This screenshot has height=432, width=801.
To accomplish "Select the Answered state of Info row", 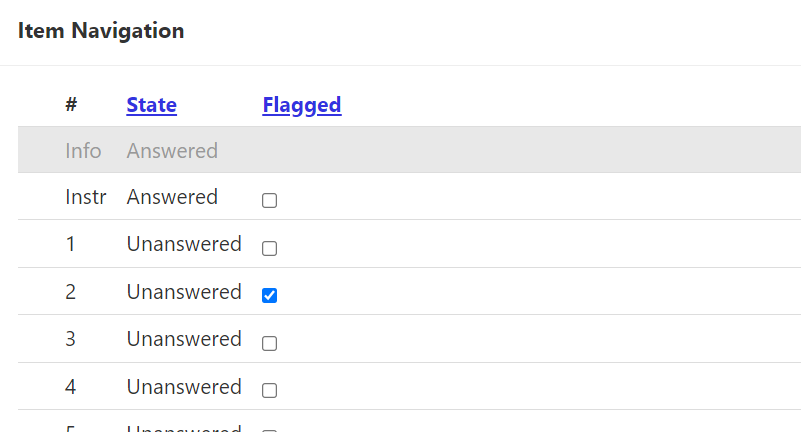I will (x=172, y=151).
